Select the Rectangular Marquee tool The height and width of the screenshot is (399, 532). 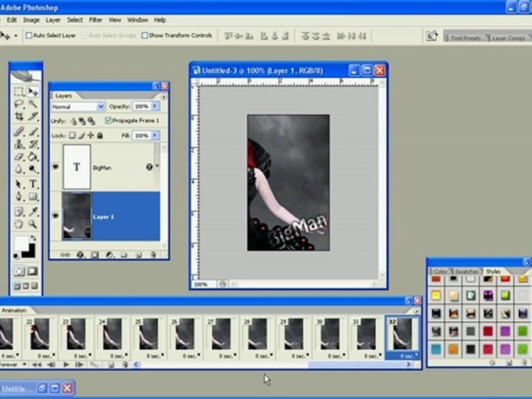coord(19,92)
